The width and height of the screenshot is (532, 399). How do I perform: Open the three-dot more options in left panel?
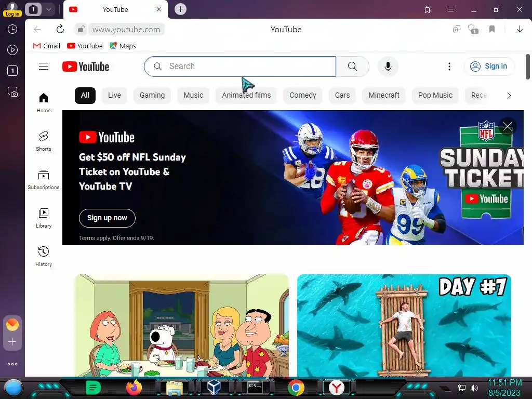click(12, 364)
